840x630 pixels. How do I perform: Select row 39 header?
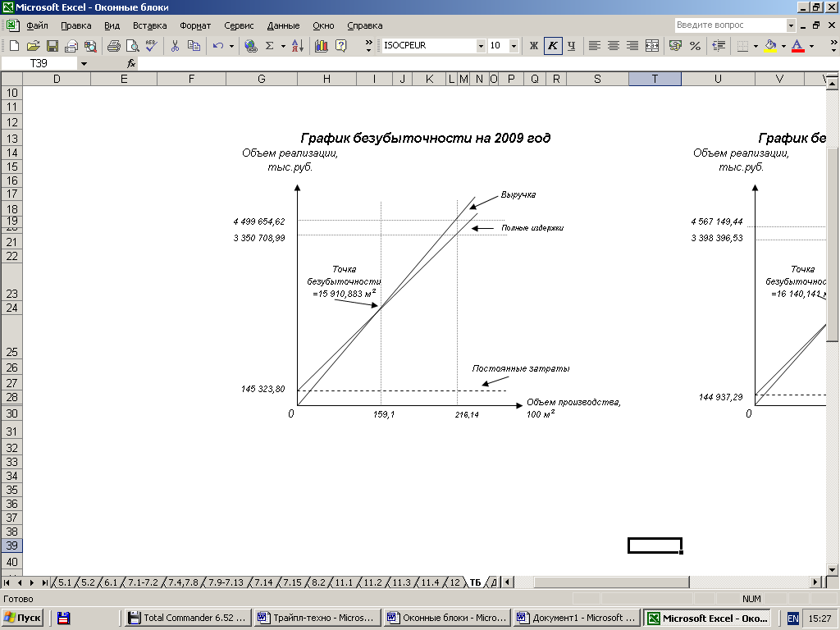tap(11, 546)
